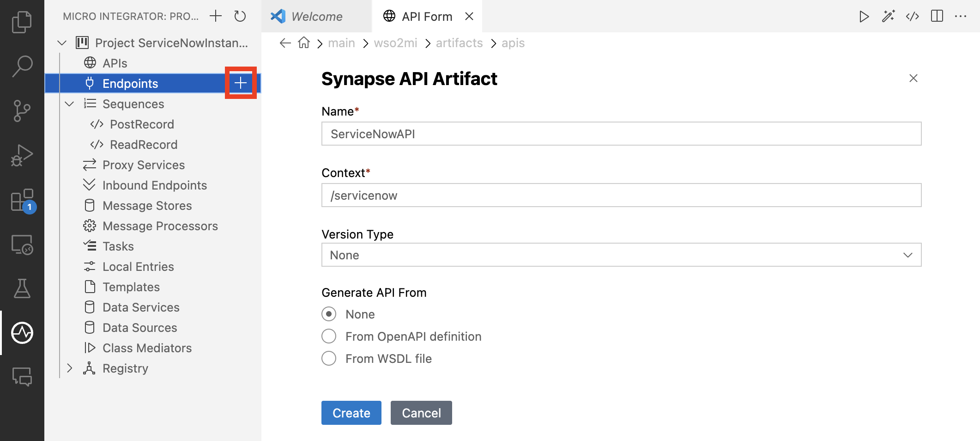Select the Message Processors tree item
The height and width of the screenshot is (441, 980).
point(153,226)
